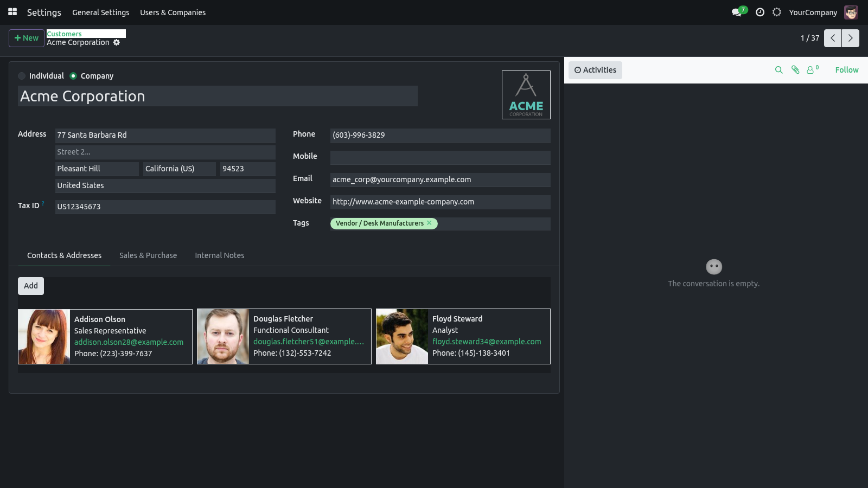This screenshot has width=868, height=488.
Task: Switch to Internal Notes tab
Action: tap(220, 255)
